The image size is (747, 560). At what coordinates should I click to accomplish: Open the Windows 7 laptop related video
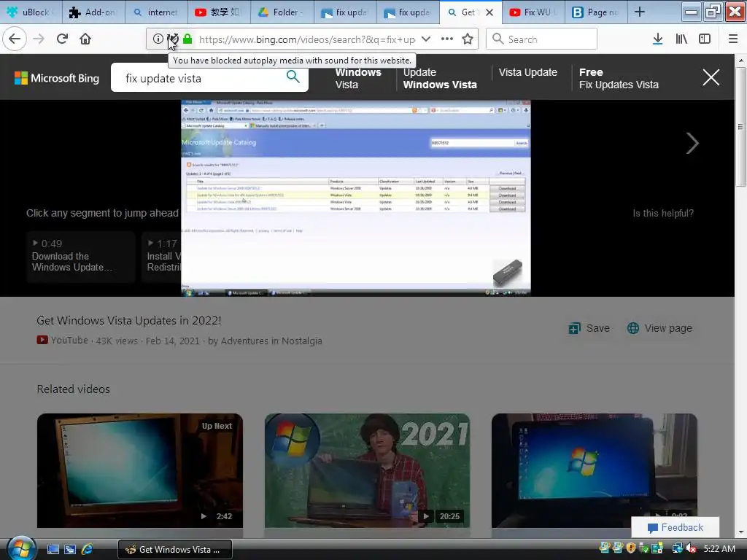pyautogui.click(x=594, y=470)
